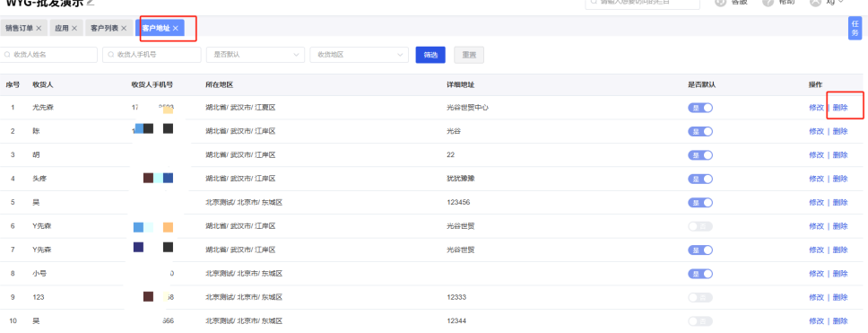
Task: Switch to the 客户列表 tab
Action: coord(104,28)
